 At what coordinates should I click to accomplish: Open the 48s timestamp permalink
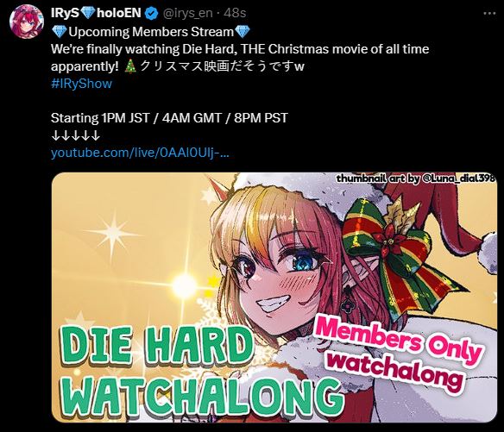click(235, 13)
